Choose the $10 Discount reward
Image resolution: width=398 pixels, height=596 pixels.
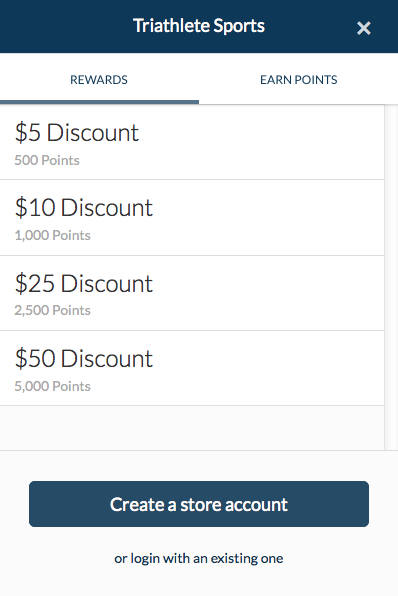[x=192, y=218]
